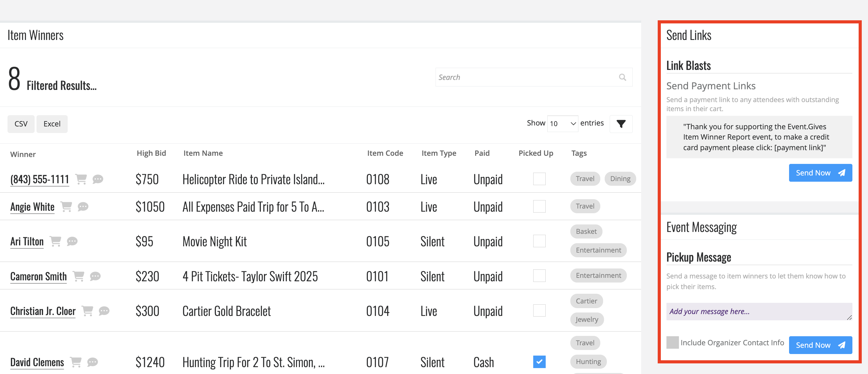
Task: Click Travel tag on David Clemens' row
Action: (585, 343)
